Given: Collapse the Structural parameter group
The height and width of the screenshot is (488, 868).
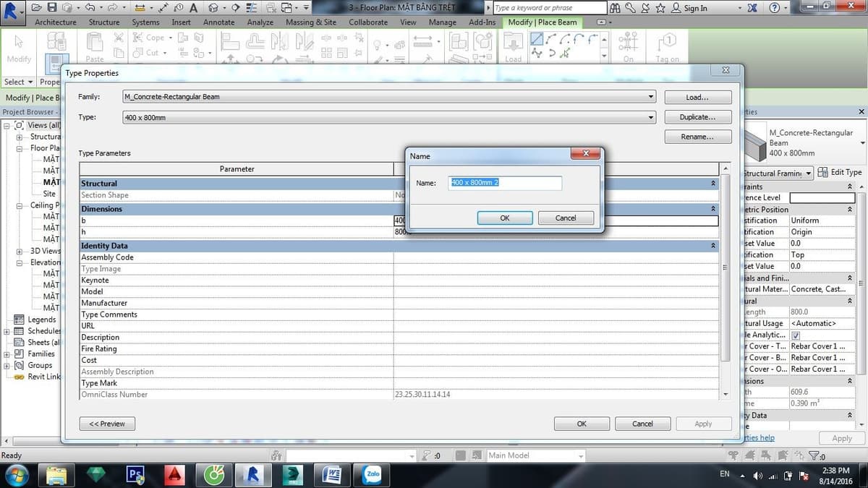Looking at the screenshot, I should (713, 184).
